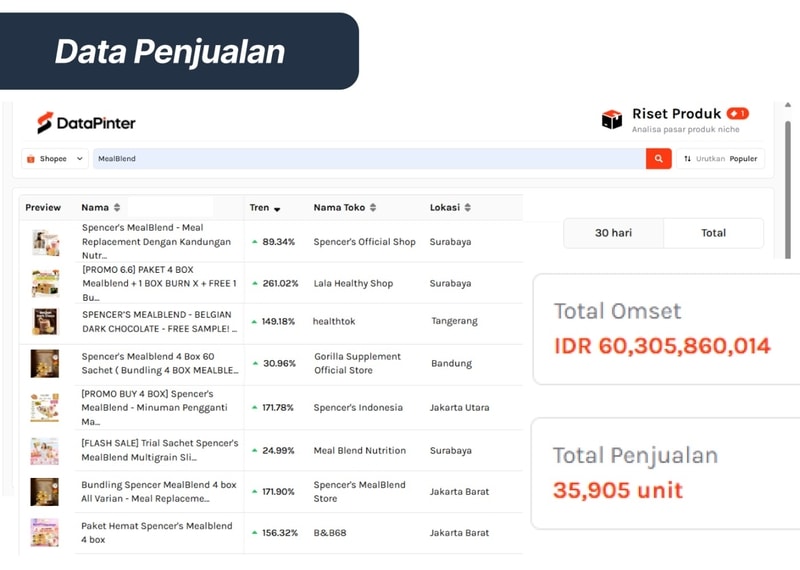Click the Lokasi column sort icon
This screenshot has width=800, height=570.
(x=467, y=208)
